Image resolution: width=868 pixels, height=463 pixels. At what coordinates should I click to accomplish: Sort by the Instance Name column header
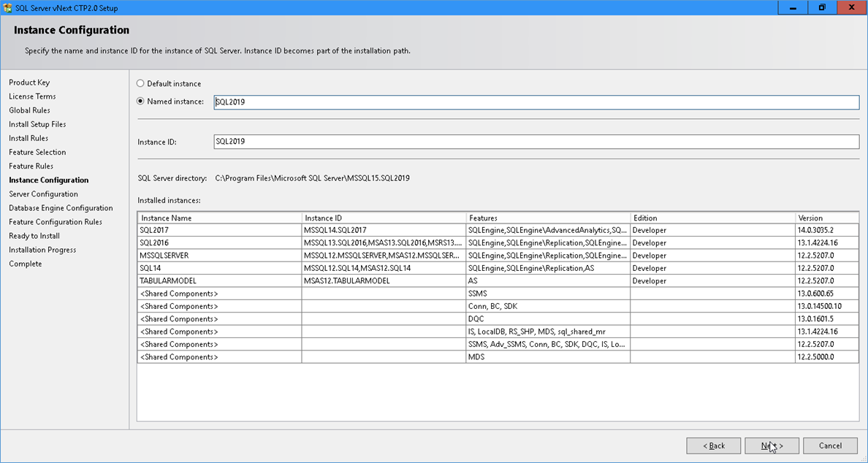tap(220, 218)
